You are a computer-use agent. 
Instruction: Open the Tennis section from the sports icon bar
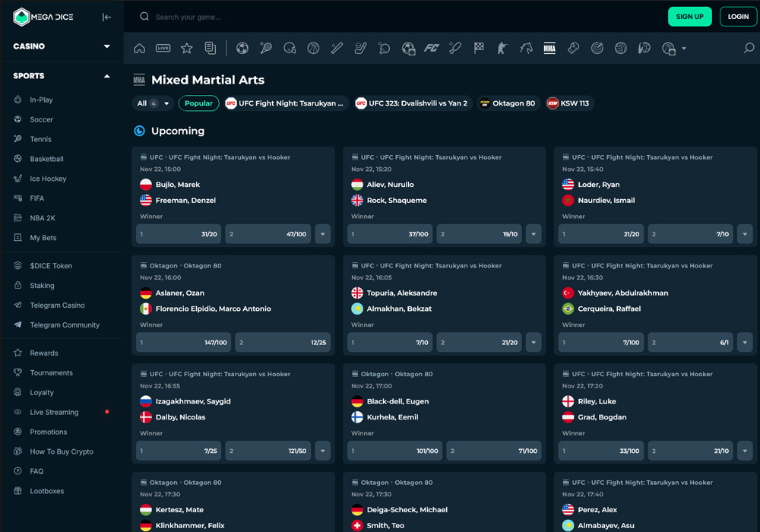pos(265,48)
